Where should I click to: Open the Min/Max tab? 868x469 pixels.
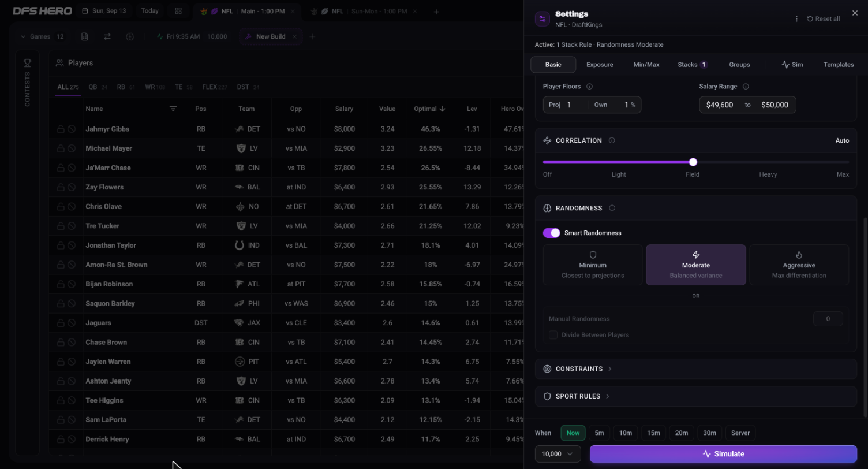646,65
